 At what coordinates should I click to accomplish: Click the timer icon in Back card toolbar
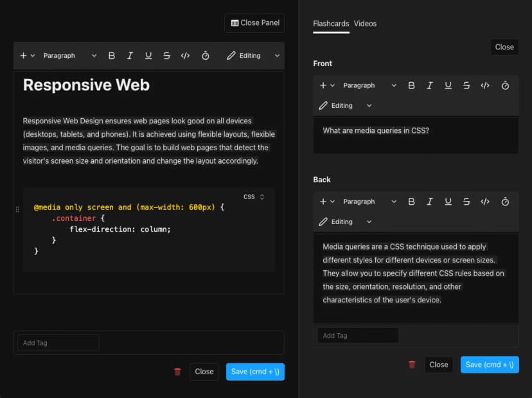coord(505,202)
